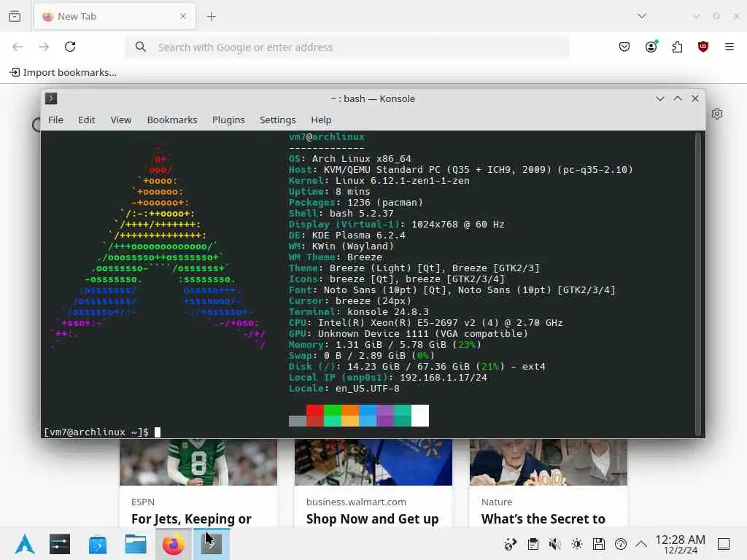The height and width of the screenshot is (560, 747).
Task: Click the Konsole vertical scrollbar
Action: coord(699,284)
